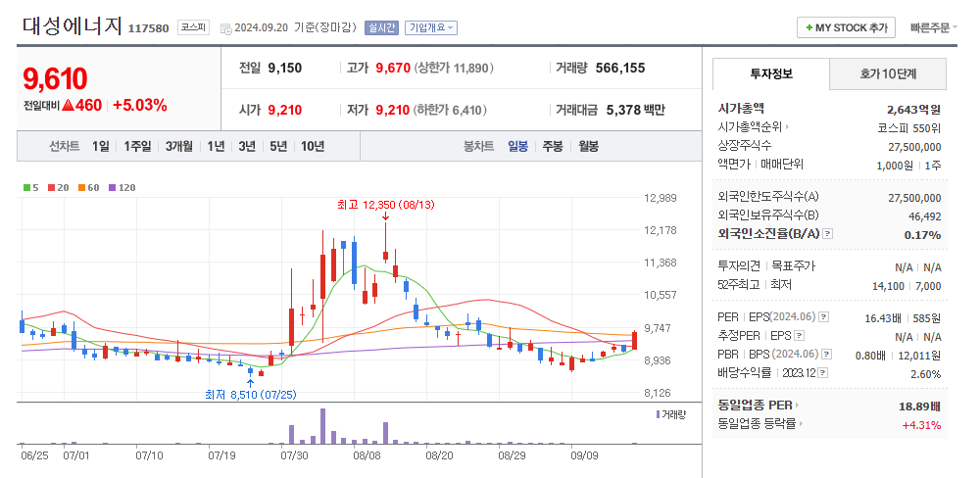Open the 동일업종 등락률 arrow link
This screenshot has width=980, height=478.
pyautogui.click(x=801, y=424)
